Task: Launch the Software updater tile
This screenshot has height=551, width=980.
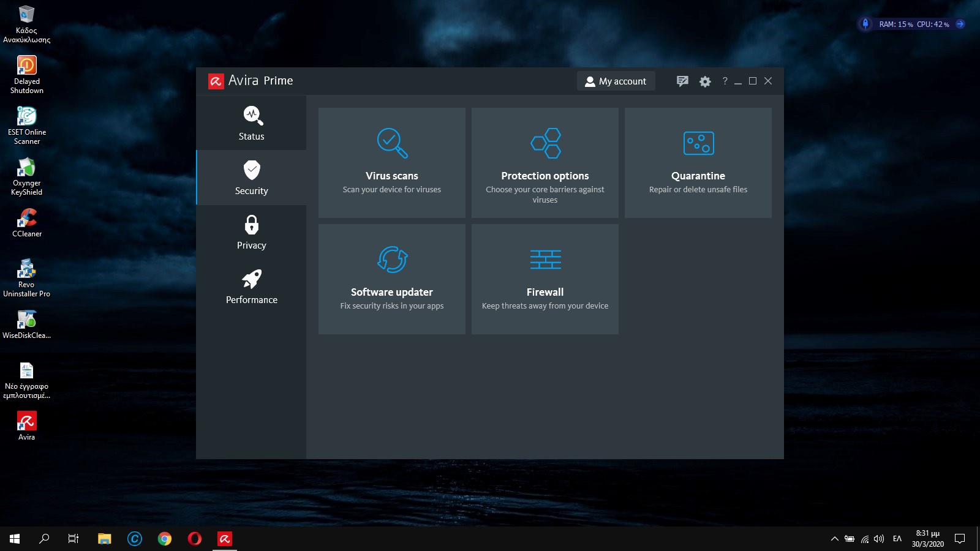Action: [x=392, y=279]
